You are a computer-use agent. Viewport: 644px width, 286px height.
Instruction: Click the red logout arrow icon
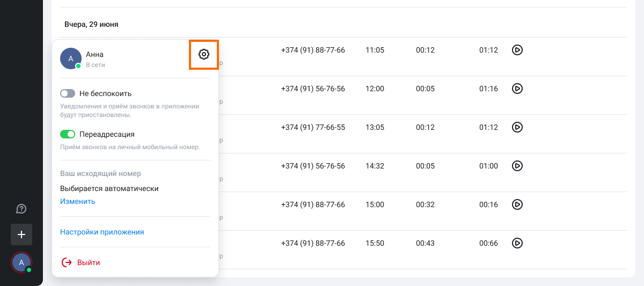tap(67, 262)
